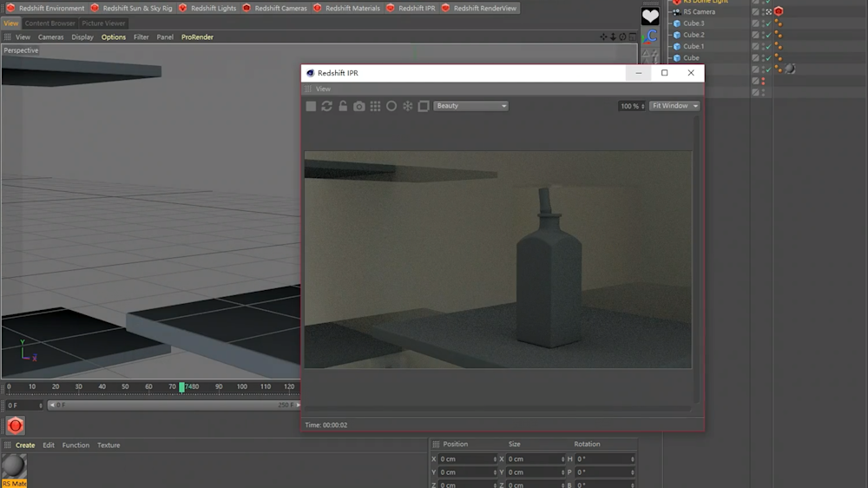Toggle the green checkmark for Cube.1
The image size is (868, 488).
767,47
